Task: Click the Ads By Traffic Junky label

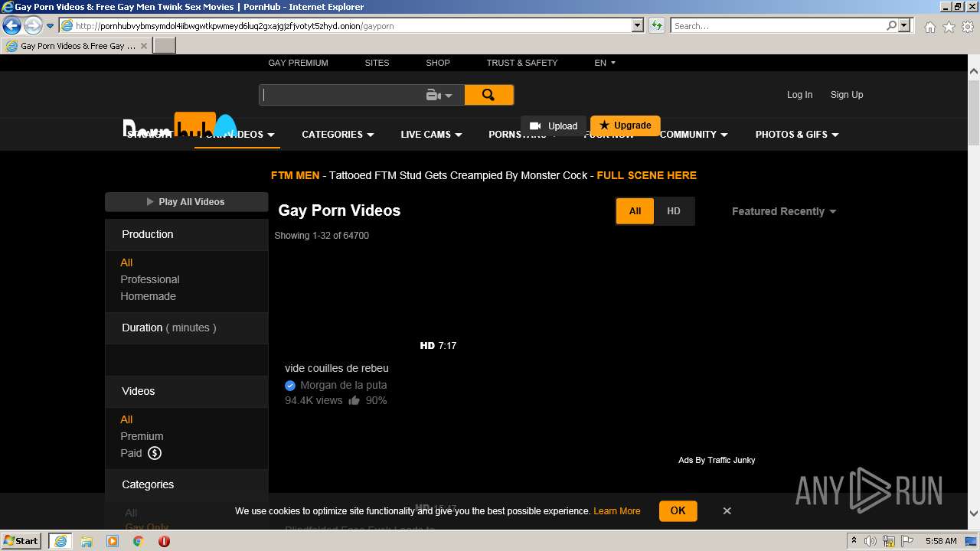Action: pos(717,460)
